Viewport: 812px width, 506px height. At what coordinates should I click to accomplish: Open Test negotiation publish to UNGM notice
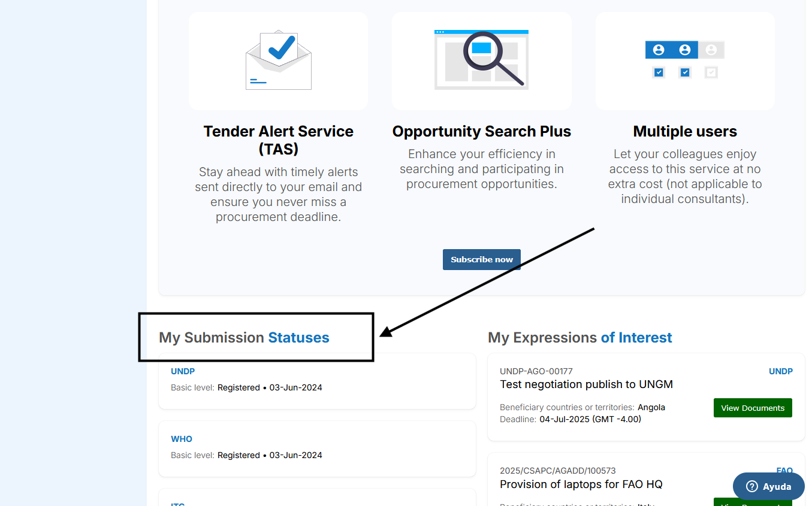[586, 384]
